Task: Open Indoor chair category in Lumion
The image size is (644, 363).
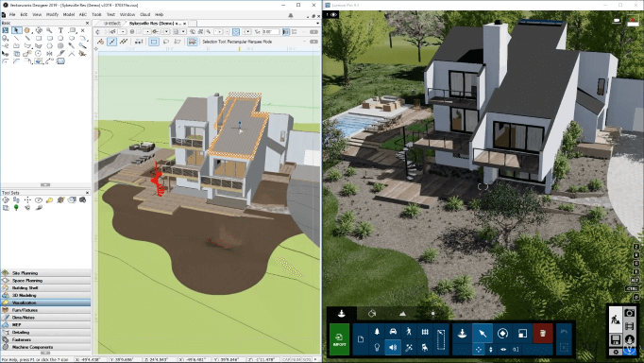Action: coord(425,347)
